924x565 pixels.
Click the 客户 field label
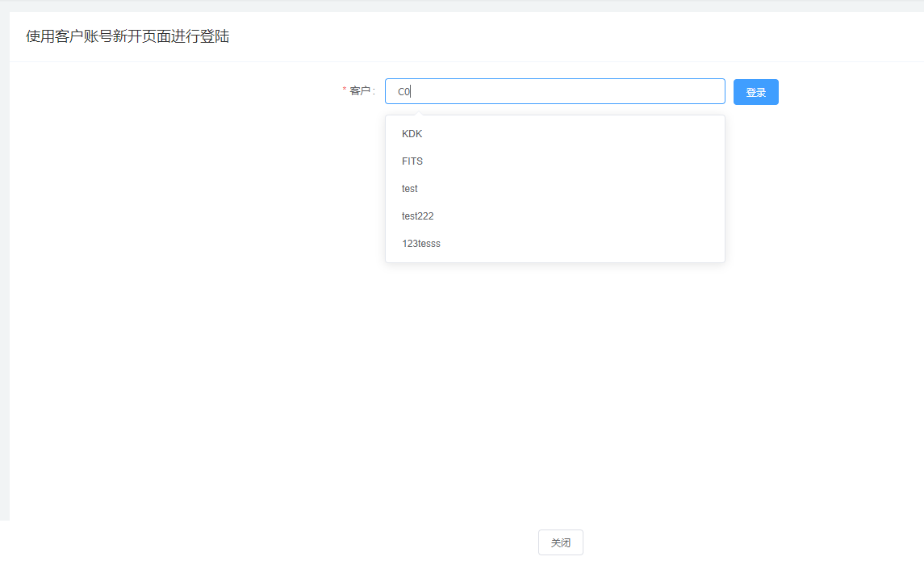361,91
